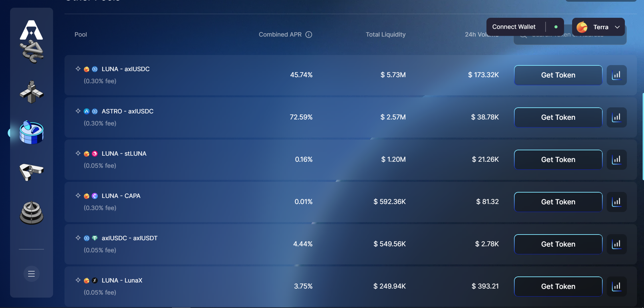Viewport: 644px width, 308px height.
Task: Expand the Terra network dropdown
Action: coord(598,27)
